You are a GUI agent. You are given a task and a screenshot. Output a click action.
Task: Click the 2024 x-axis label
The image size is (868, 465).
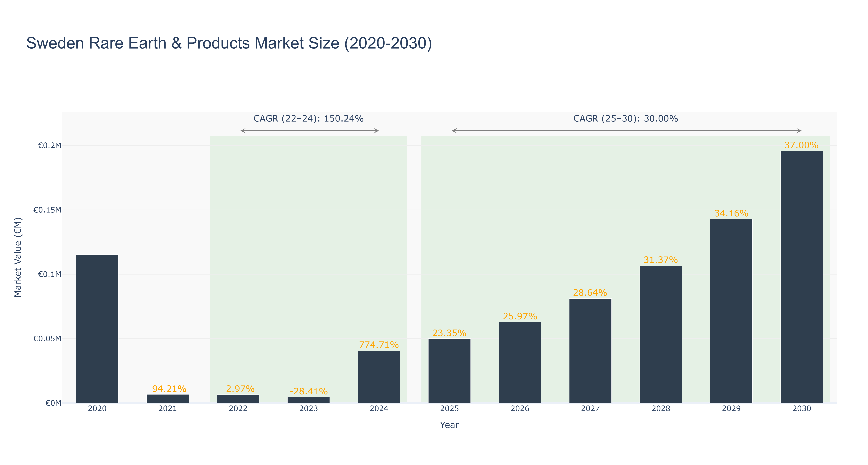point(379,408)
